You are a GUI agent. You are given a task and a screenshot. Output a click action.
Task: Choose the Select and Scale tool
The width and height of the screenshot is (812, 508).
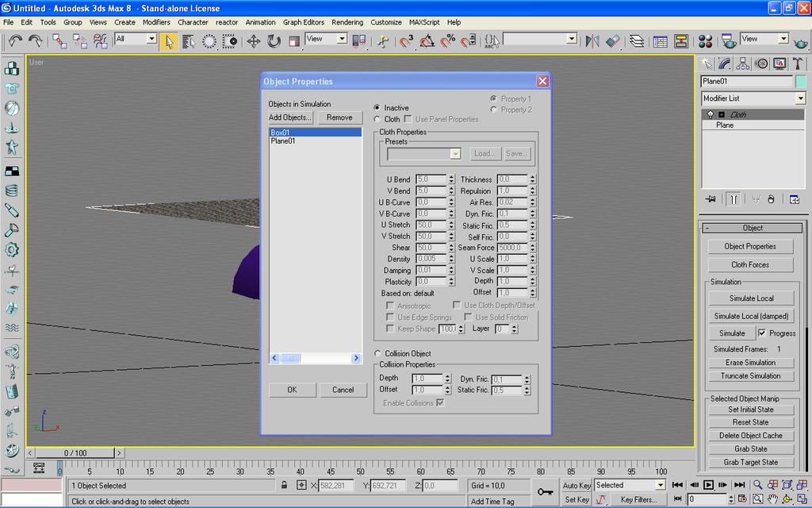294,41
